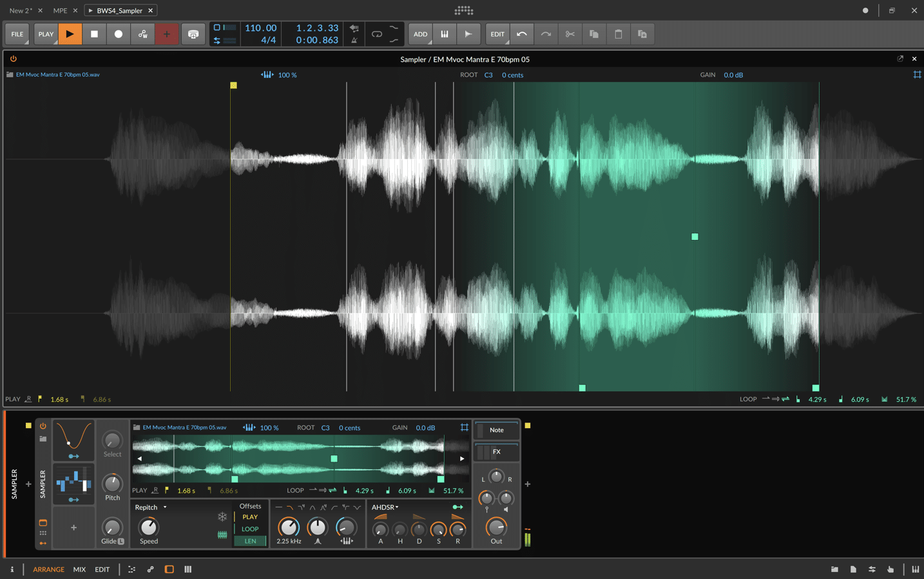Toggle the freeze snowflake icon
The image size is (924, 579).
(222, 516)
